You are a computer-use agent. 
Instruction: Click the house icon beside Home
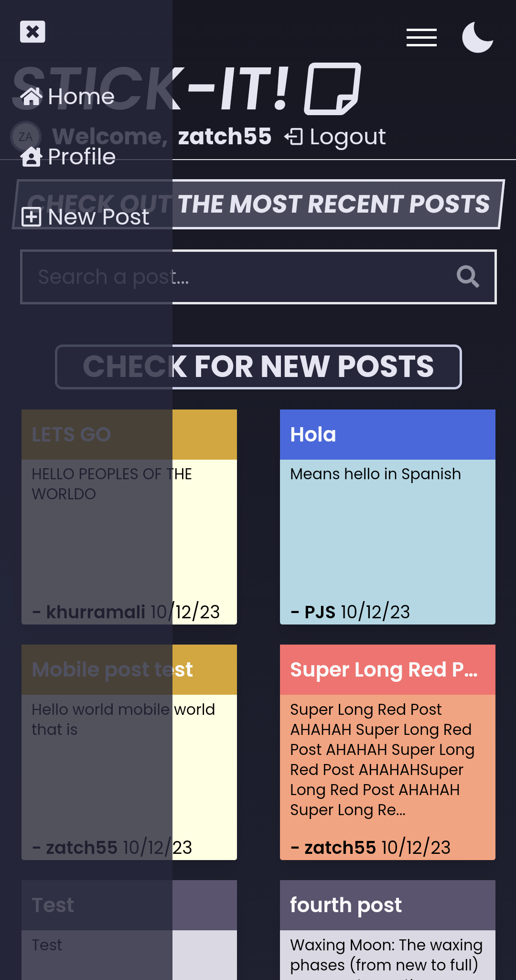click(32, 96)
